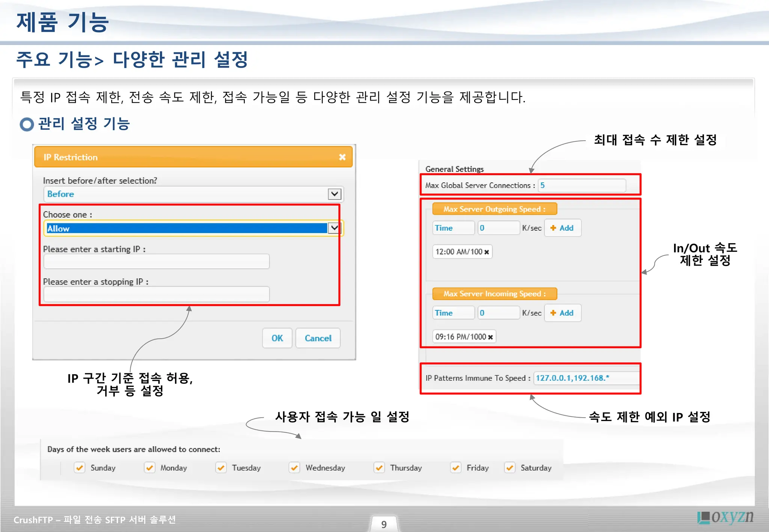This screenshot has height=532, width=769.
Task: Click the Max Server Incoming Speed header
Action: click(x=495, y=294)
